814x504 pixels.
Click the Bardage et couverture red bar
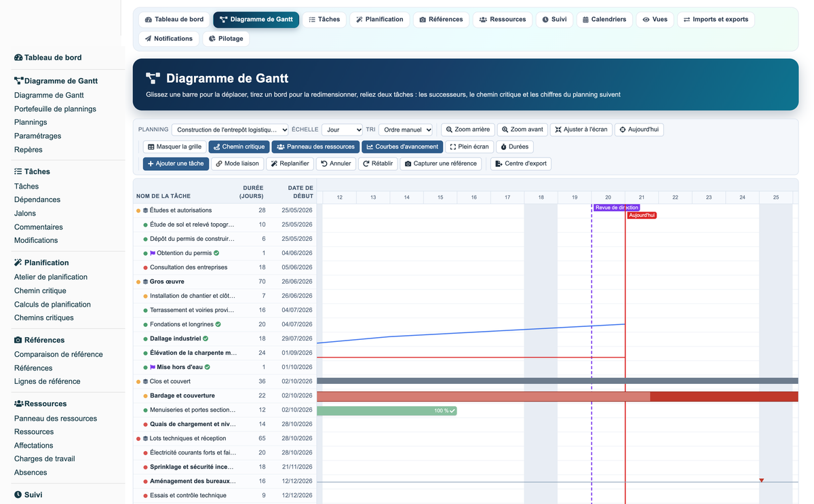click(558, 396)
